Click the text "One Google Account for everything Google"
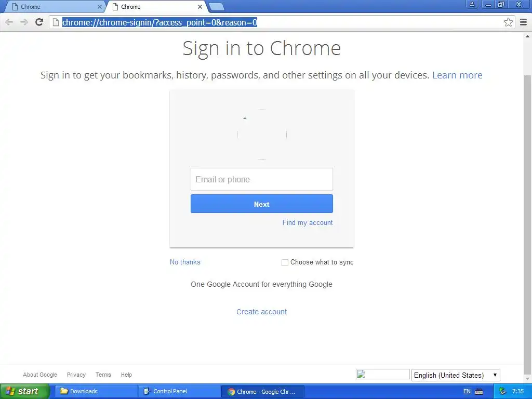532x399 pixels. [x=261, y=284]
